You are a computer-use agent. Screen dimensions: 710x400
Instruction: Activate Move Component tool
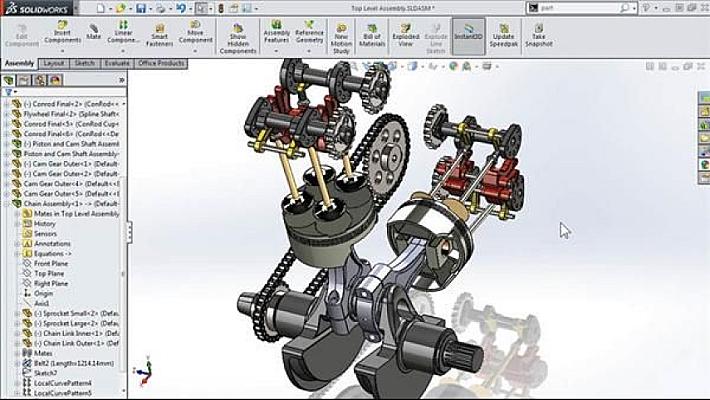coord(196,32)
